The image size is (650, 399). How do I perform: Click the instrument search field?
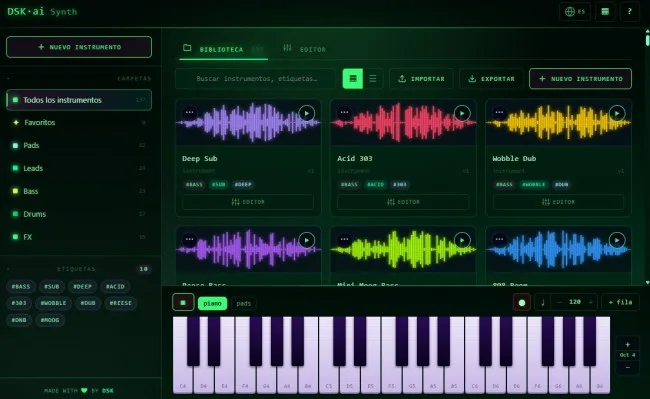[x=255, y=79]
